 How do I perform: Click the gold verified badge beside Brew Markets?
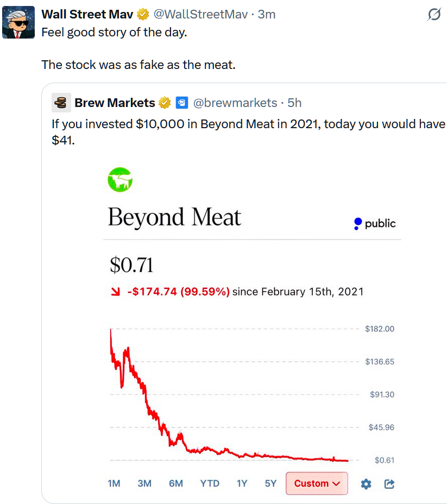coord(165,103)
